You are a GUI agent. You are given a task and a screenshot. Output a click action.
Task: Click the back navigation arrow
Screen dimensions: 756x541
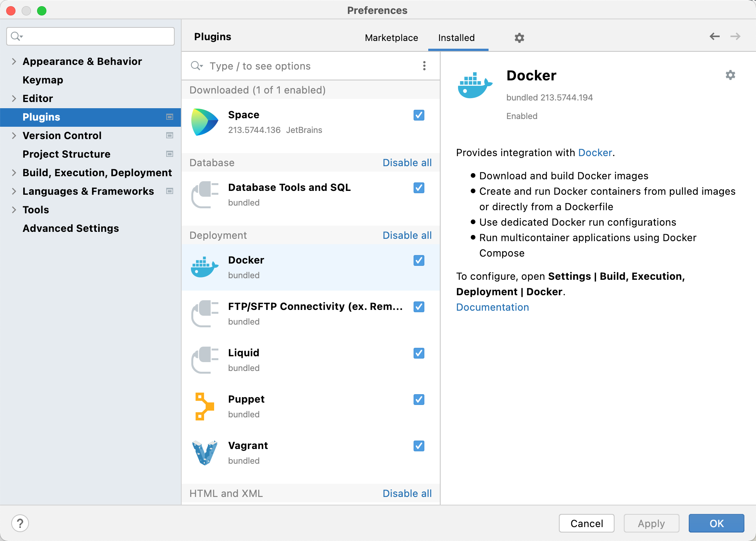714,36
